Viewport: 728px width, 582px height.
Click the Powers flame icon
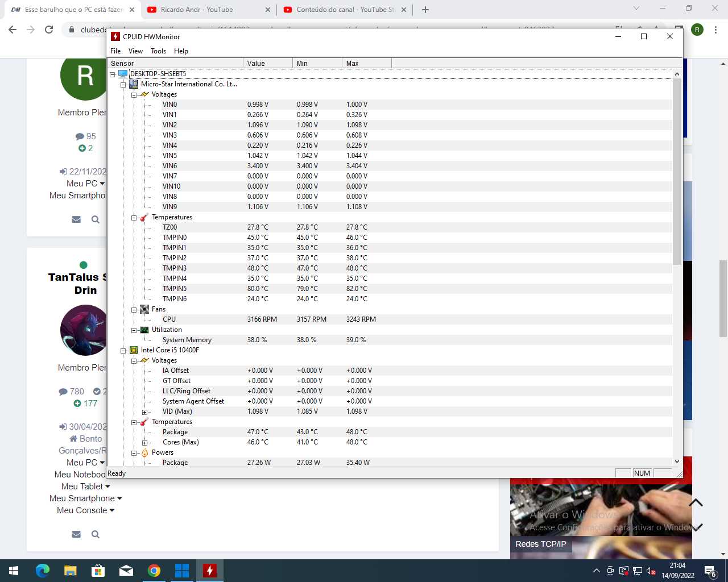(x=144, y=452)
